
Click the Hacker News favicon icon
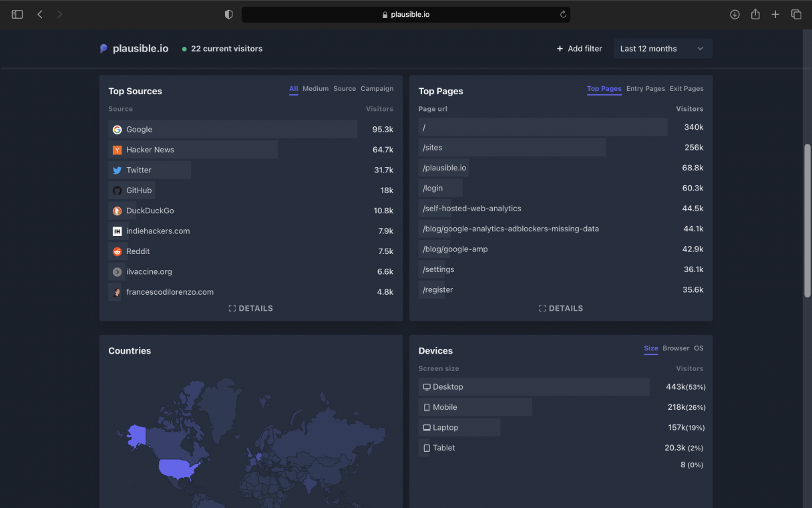tap(117, 150)
